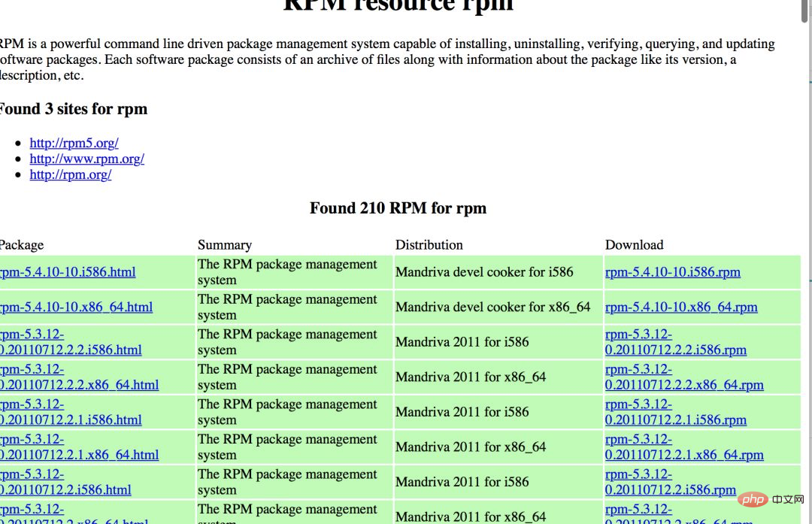Download rpm-5.3.12-0.20110712.2.2.x86_64.rpm
The height and width of the screenshot is (524, 812).
point(684,377)
